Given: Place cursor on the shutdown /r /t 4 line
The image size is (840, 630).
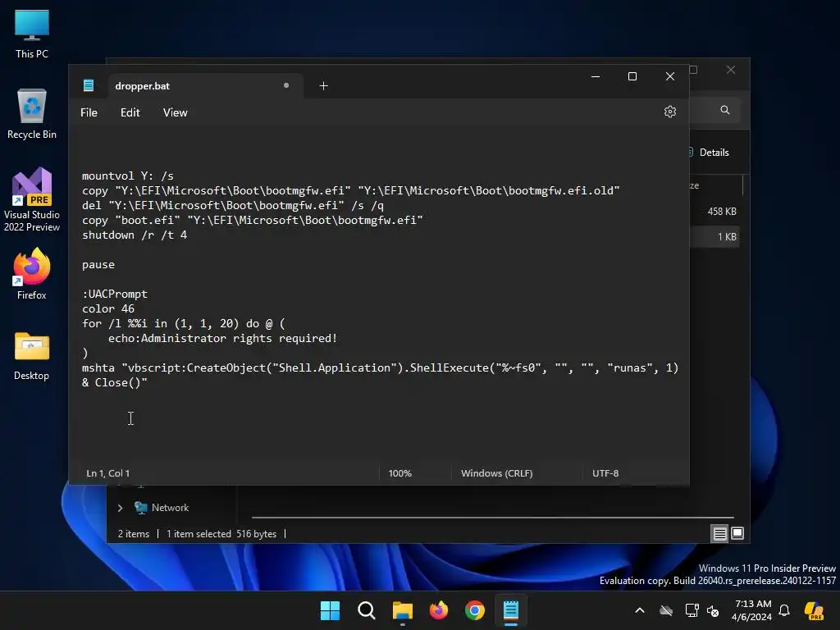Looking at the screenshot, I should [x=135, y=235].
